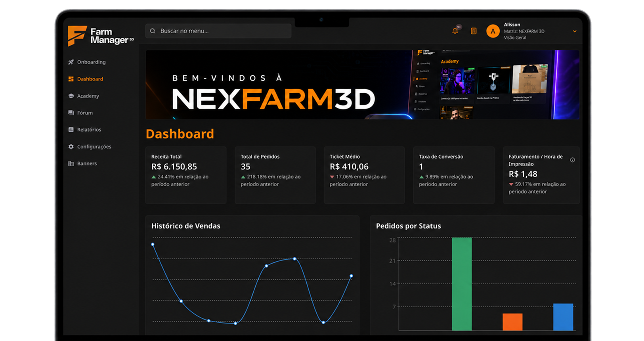Open notifications bell icon
The width and height of the screenshot is (644, 341).
coord(455,31)
